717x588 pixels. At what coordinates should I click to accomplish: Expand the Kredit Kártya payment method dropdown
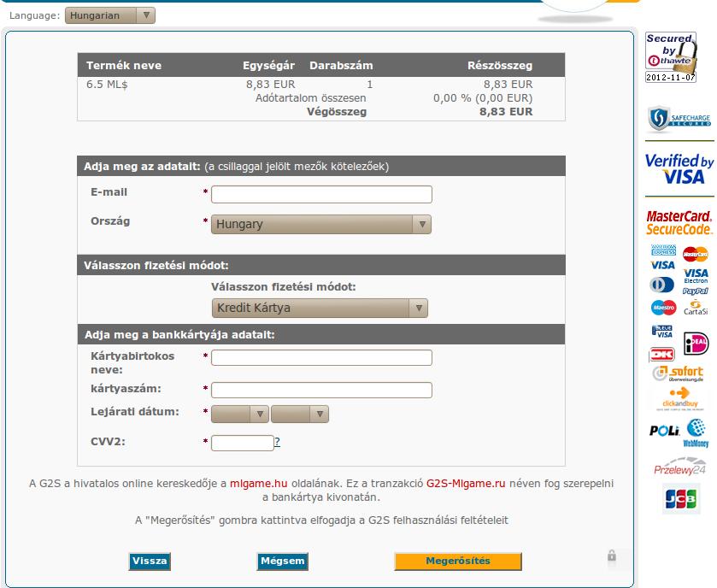coord(320,308)
